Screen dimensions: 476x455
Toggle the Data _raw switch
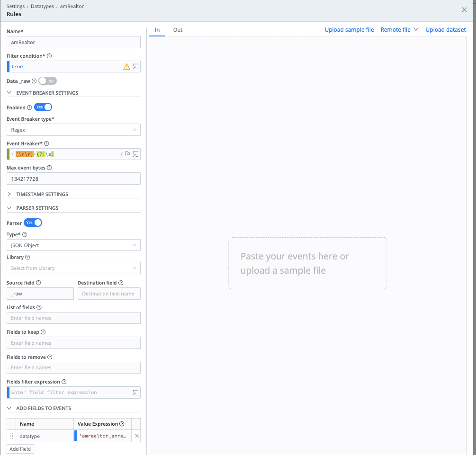(x=47, y=81)
